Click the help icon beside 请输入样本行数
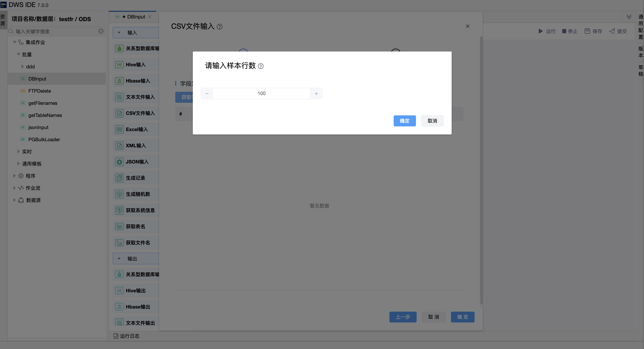Screen dimensions: 644x349 pos(260,66)
